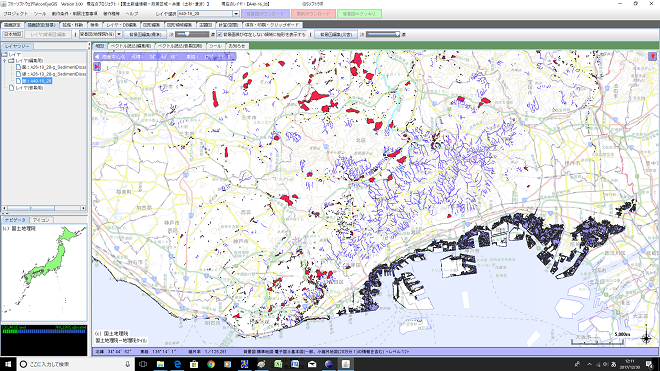660x371 pixels.
Task: Click the layer tree horizontal scrollbar
Action: click(44, 208)
